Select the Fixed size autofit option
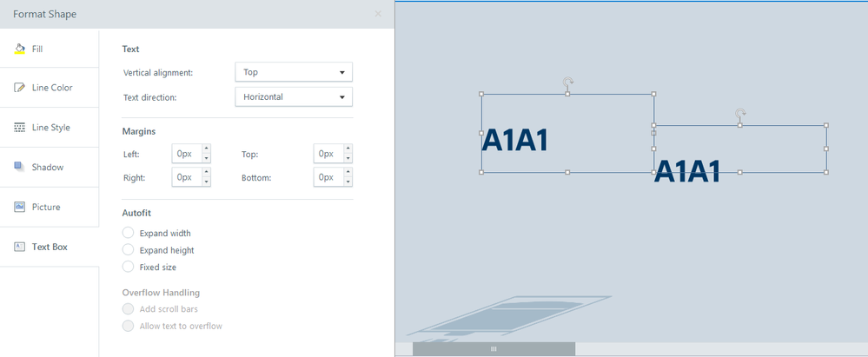The width and height of the screenshot is (868, 357). (128, 267)
